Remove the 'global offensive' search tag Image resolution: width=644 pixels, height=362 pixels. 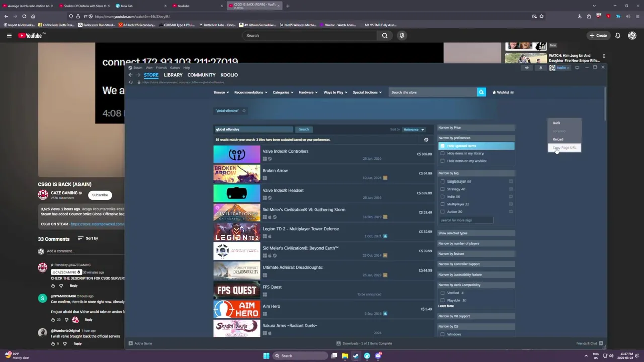tap(244, 111)
